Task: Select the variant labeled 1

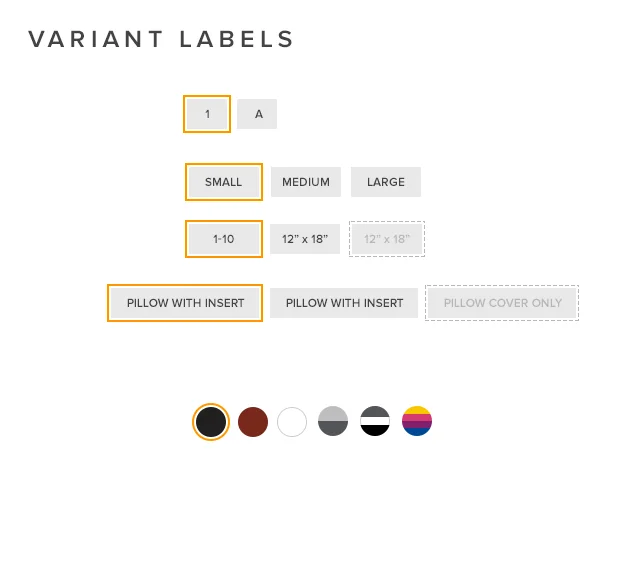Action: 207,114
